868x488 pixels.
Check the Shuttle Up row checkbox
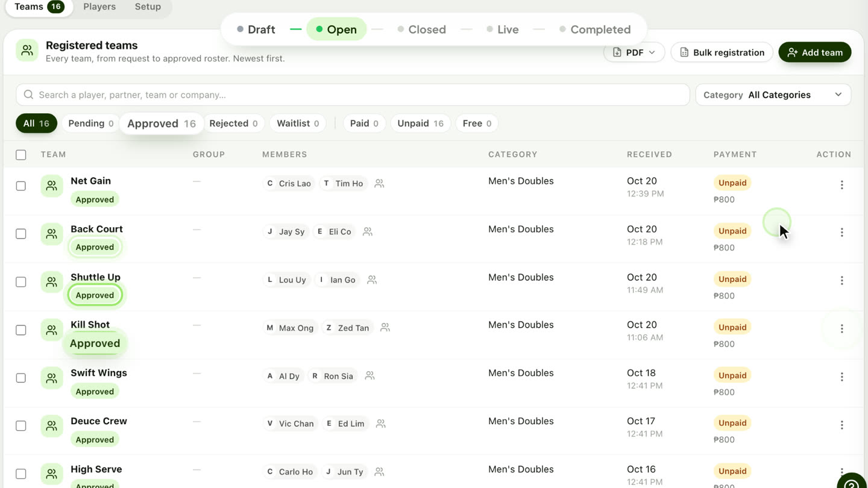click(x=21, y=282)
